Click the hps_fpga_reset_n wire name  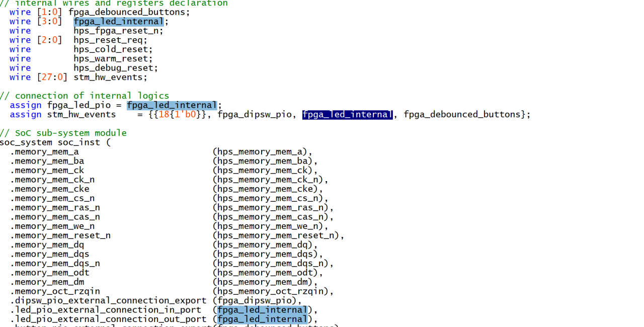(x=118, y=31)
